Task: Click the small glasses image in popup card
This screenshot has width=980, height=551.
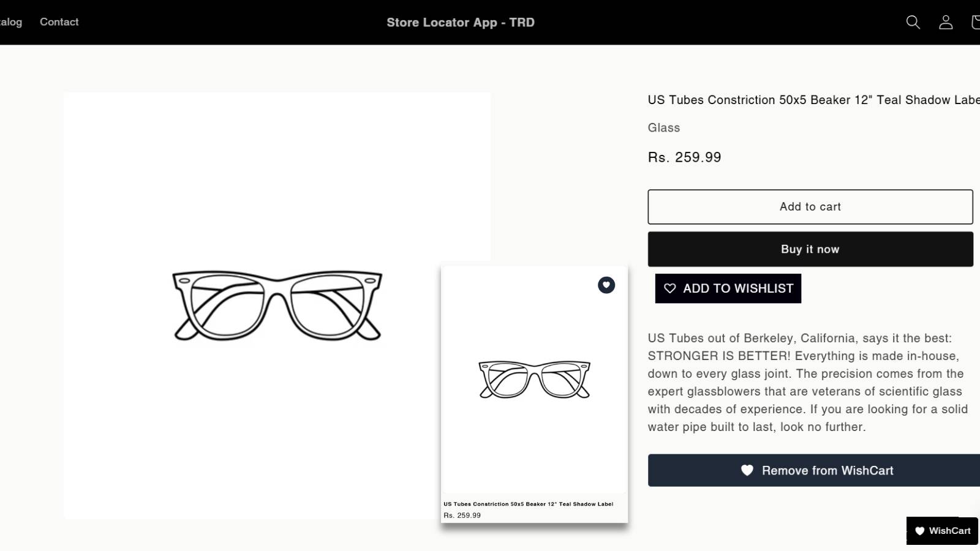Action: click(534, 380)
